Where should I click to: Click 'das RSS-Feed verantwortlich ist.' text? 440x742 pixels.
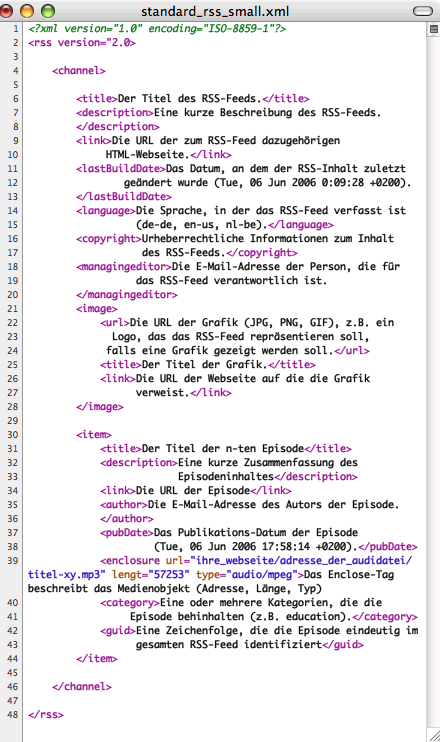[x=231, y=281]
